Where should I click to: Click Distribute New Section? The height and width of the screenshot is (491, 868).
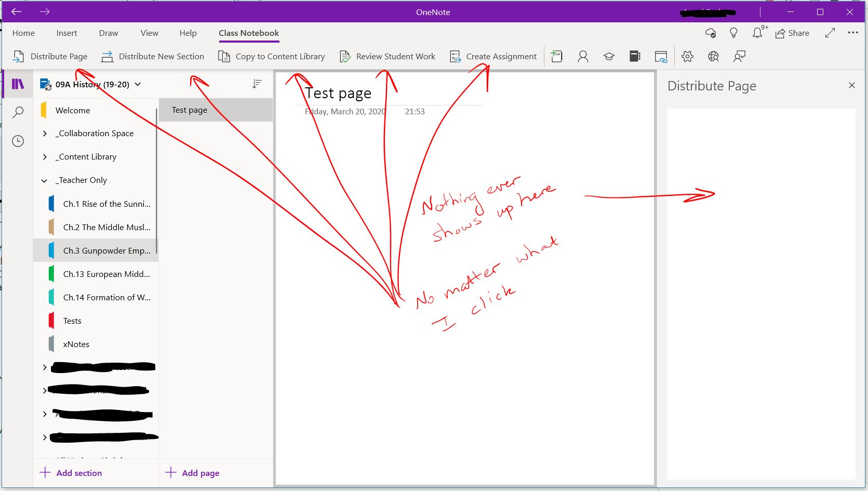(152, 56)
